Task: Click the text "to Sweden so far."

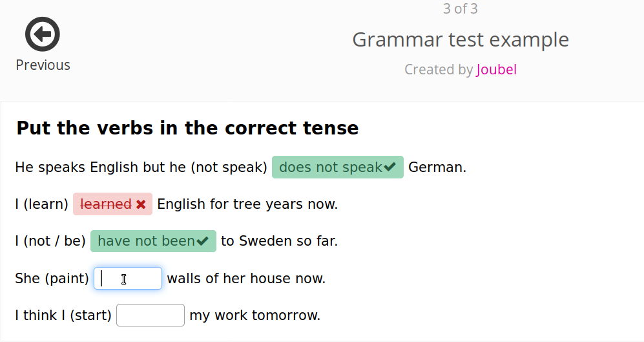Action: click(x=279, y=241)
